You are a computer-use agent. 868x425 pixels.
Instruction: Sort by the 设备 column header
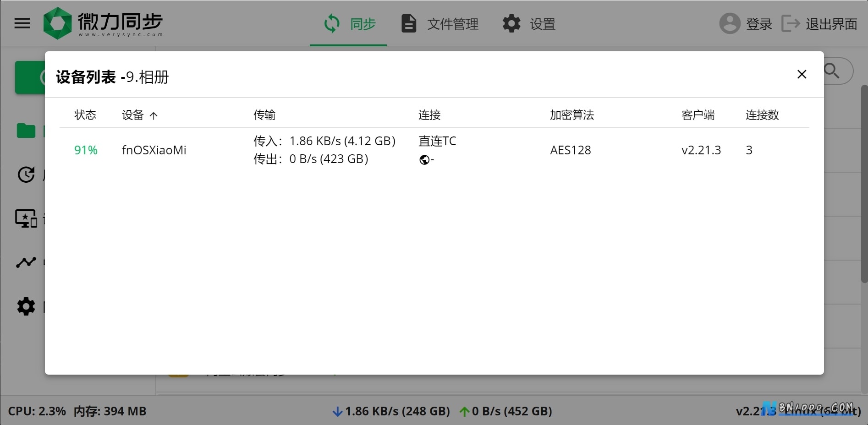(x=139, y=115)
